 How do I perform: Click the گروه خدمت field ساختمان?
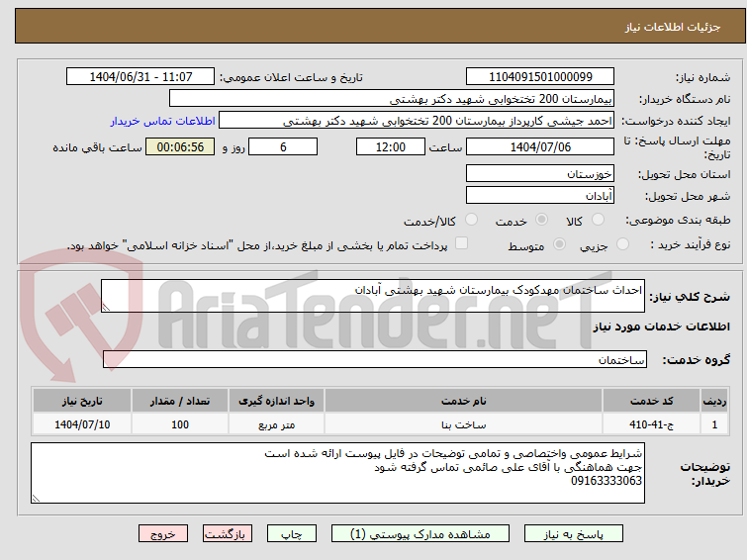click(x=375, y=359)
